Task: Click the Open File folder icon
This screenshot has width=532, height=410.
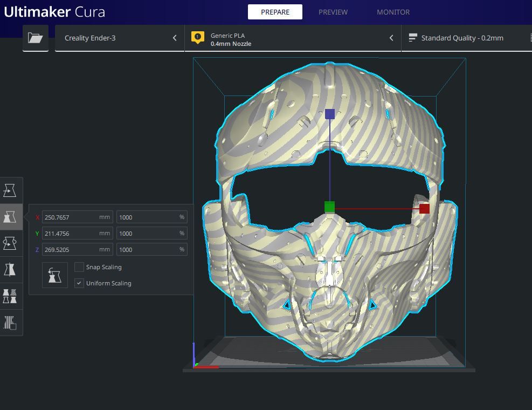Action: (36, 38)
